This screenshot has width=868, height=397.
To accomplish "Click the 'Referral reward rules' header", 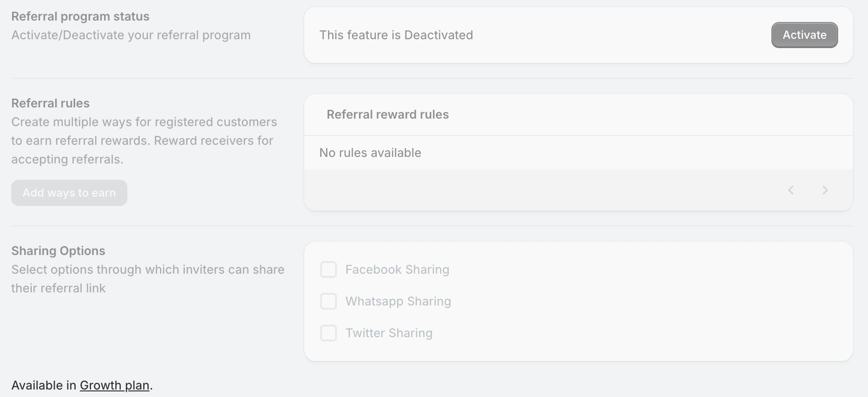I will point(388,114).
